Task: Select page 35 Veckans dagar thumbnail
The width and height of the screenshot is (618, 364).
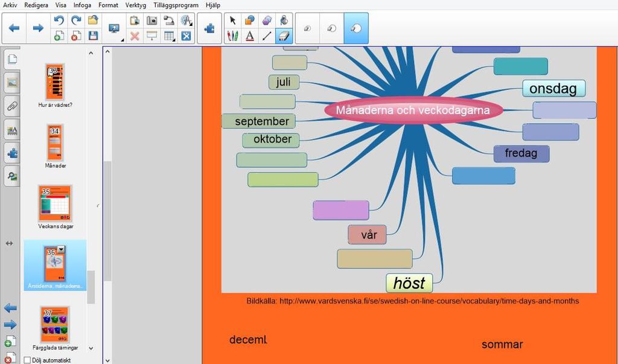Action: point(55,203)
